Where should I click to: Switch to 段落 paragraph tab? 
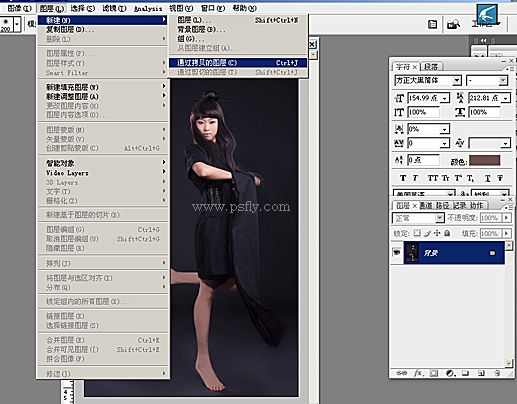[431, 67]
